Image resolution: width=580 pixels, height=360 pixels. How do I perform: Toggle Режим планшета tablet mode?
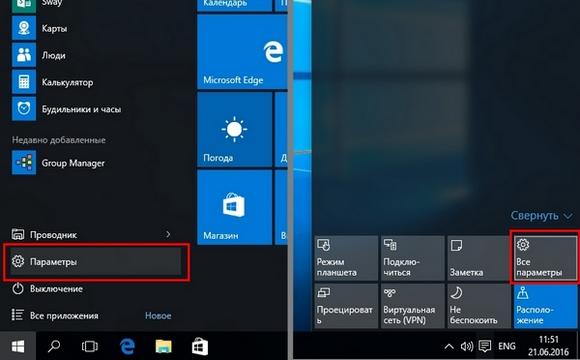(x=346, y=258)
